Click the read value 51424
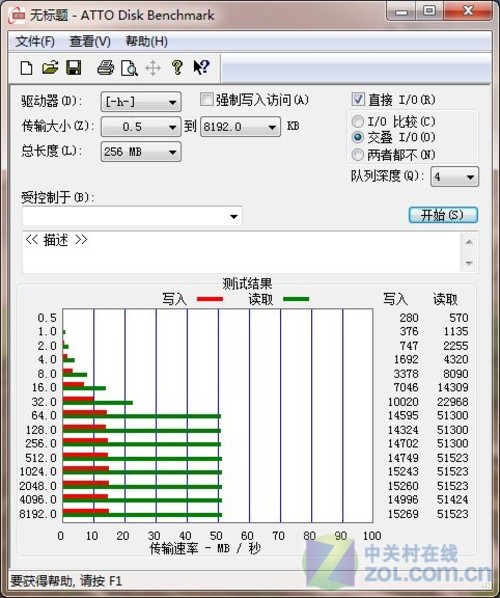 [x=453, y=499]
